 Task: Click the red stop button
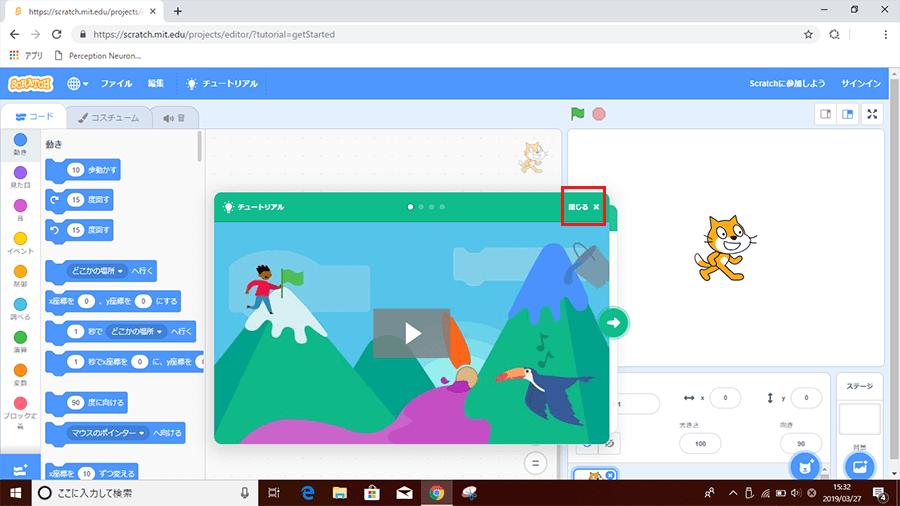tap(599, 114)
